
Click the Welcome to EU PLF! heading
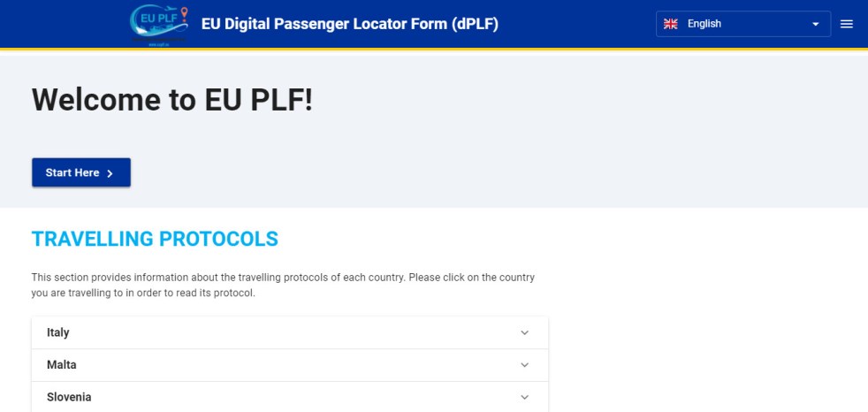172,100
